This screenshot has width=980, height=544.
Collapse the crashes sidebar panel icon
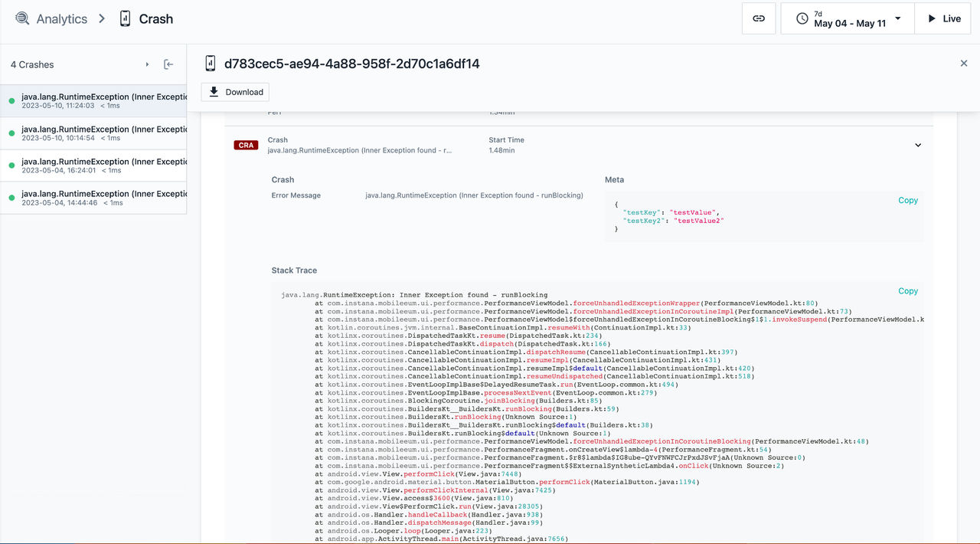click(x=168, y=64)
